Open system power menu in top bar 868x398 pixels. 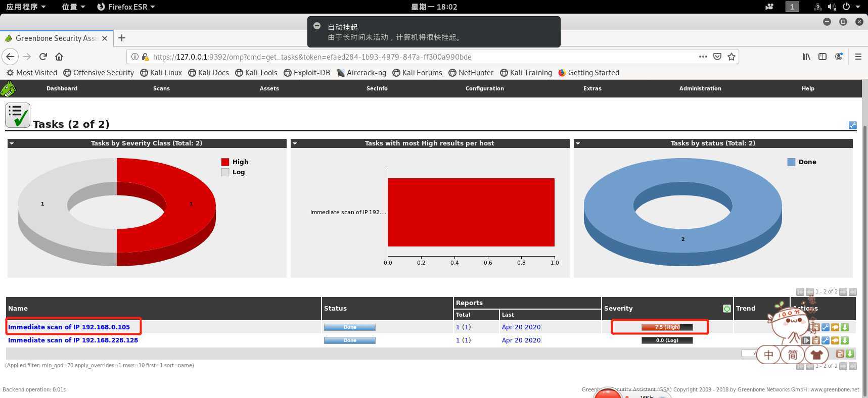[850, 7]
